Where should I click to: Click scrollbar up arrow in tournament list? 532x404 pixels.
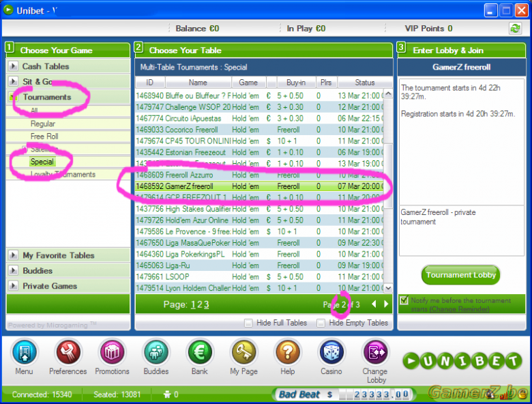[388, 93]
